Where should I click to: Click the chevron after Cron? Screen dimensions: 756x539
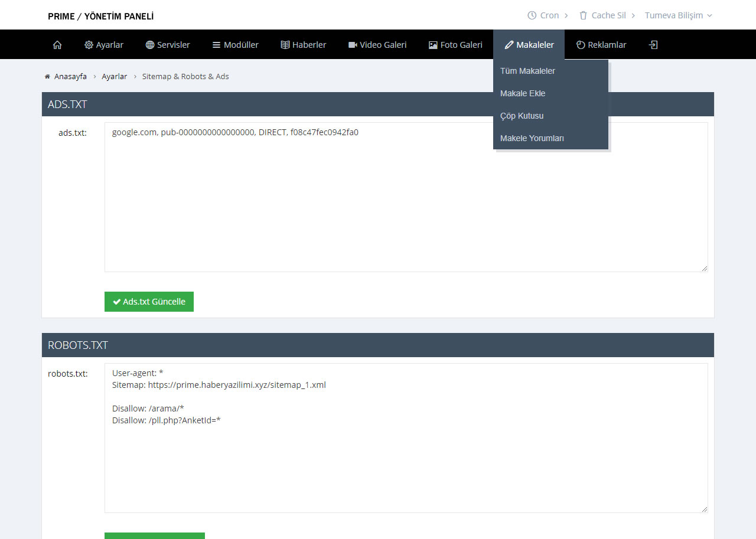[566, 15]
